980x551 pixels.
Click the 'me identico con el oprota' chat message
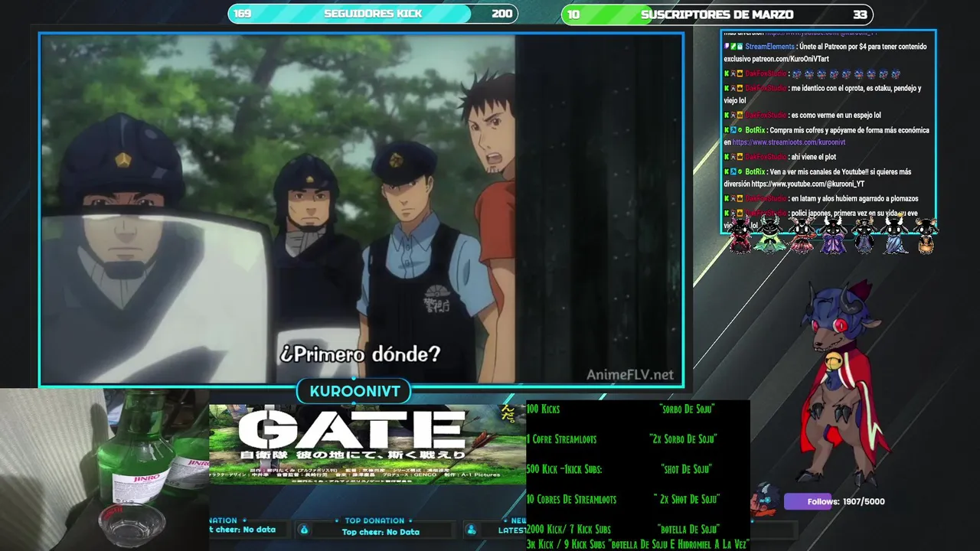(x=822, y=94)
